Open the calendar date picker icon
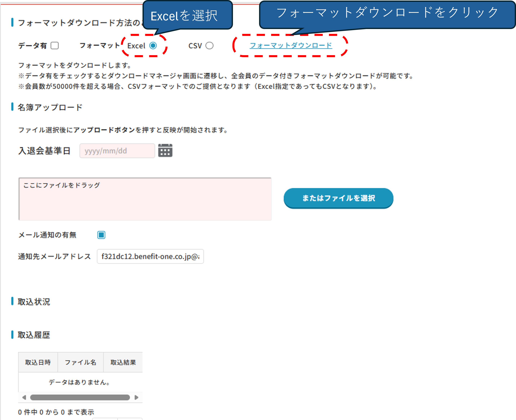Viewport: 516px width, 420px height. coord(165,151)
